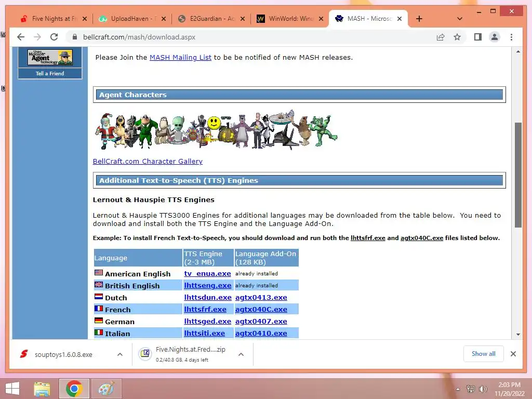Click agtx040C.exe link in example sentence
This screenshot has width=532, height=399.
[422, 238]
